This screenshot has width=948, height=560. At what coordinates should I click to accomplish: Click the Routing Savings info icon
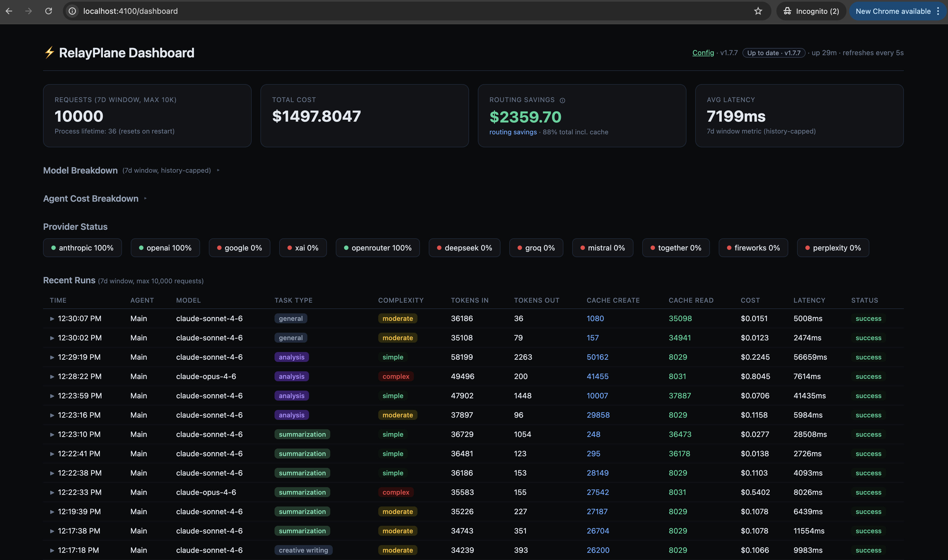[x=562, y=100]
